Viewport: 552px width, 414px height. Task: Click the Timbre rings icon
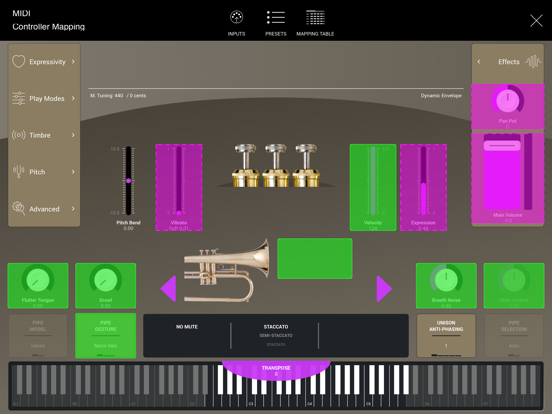(19, 135)
